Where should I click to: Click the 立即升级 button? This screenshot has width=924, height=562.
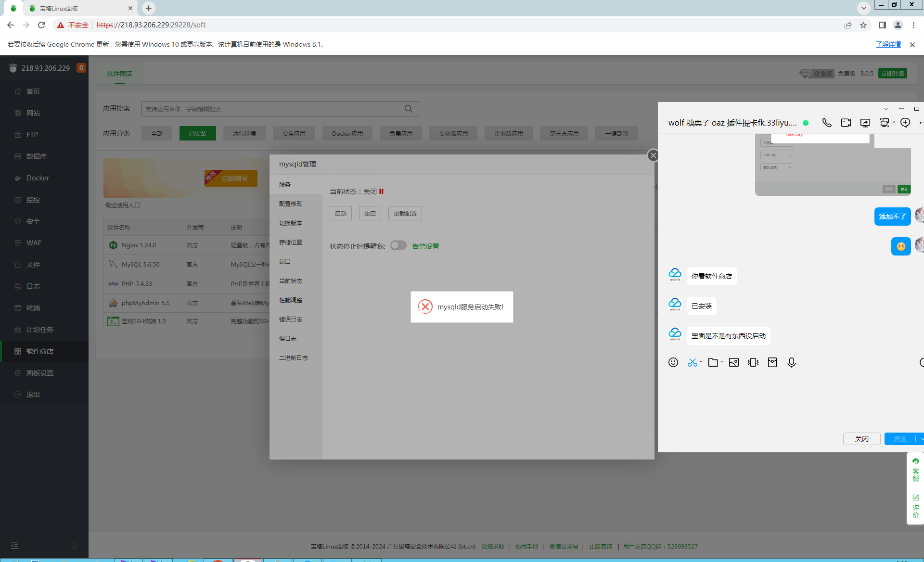[893, 73]
